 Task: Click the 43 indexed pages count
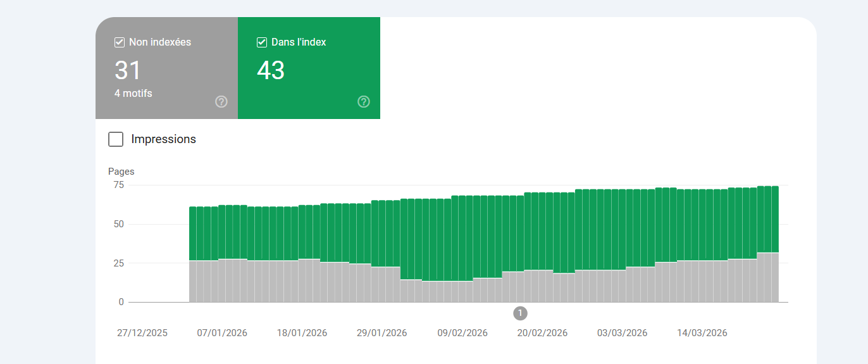click(x=271, y=70)
